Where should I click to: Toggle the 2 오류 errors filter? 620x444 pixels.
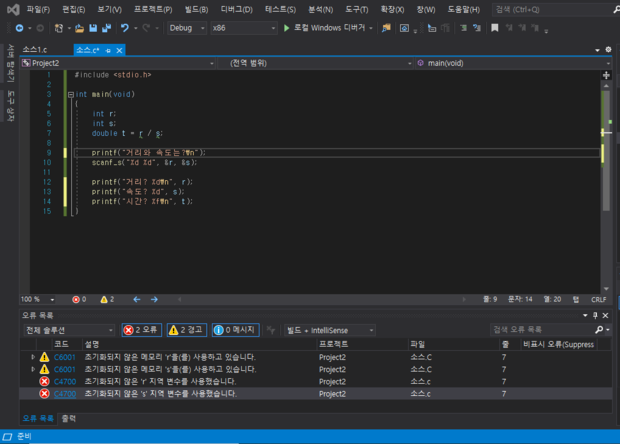coord(142,329)
